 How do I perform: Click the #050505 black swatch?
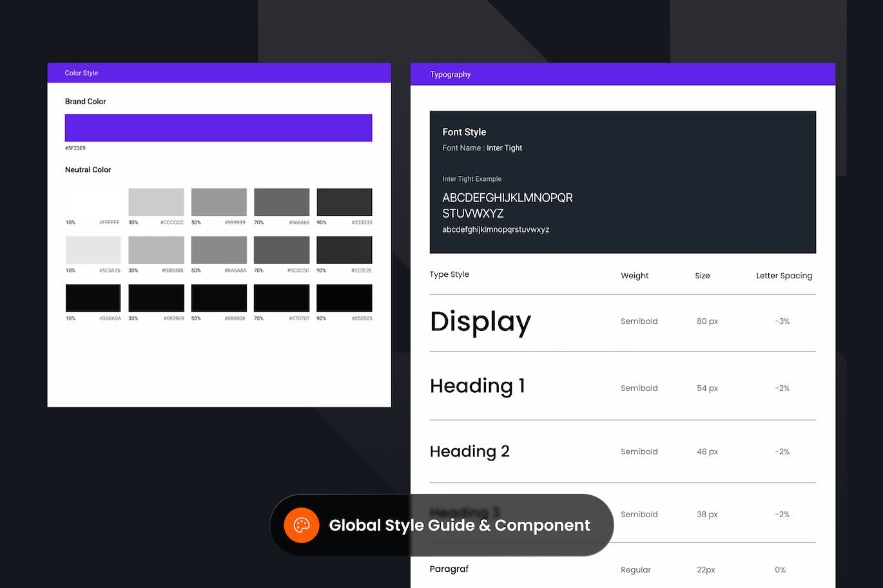tap(344, 298)
